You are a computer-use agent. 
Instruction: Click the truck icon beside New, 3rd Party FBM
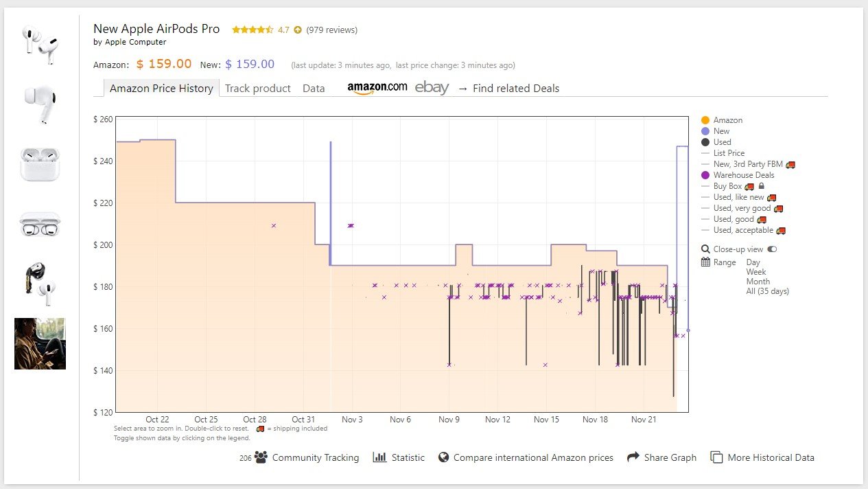(x=790, y=164)
